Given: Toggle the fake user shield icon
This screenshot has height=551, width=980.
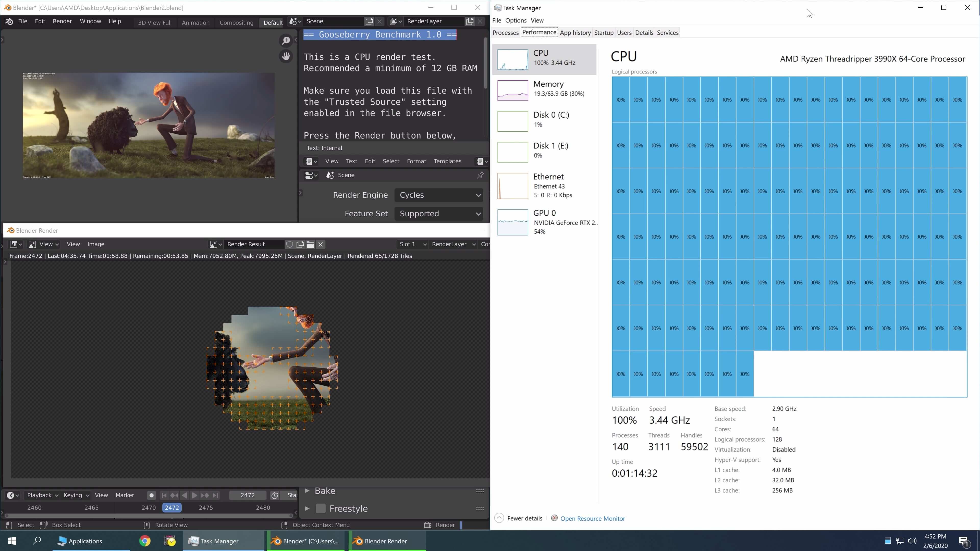Looking at the screenshot, I should click(289, 244).
